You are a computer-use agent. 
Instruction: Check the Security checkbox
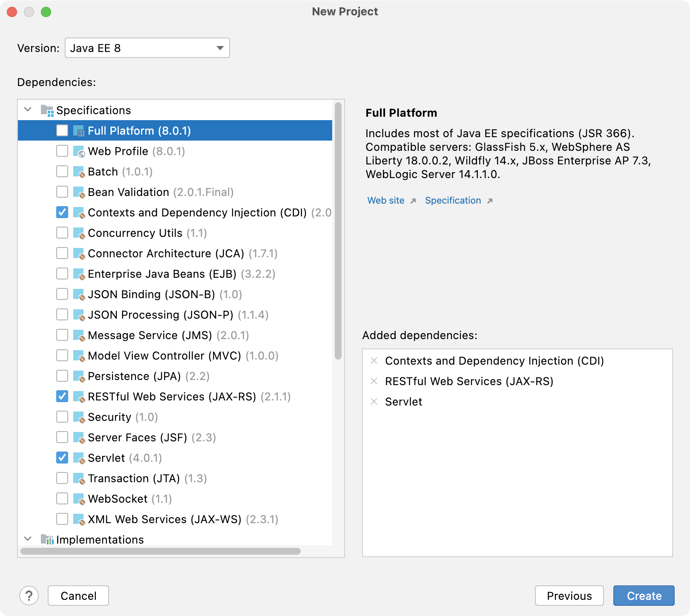[62, 417]
